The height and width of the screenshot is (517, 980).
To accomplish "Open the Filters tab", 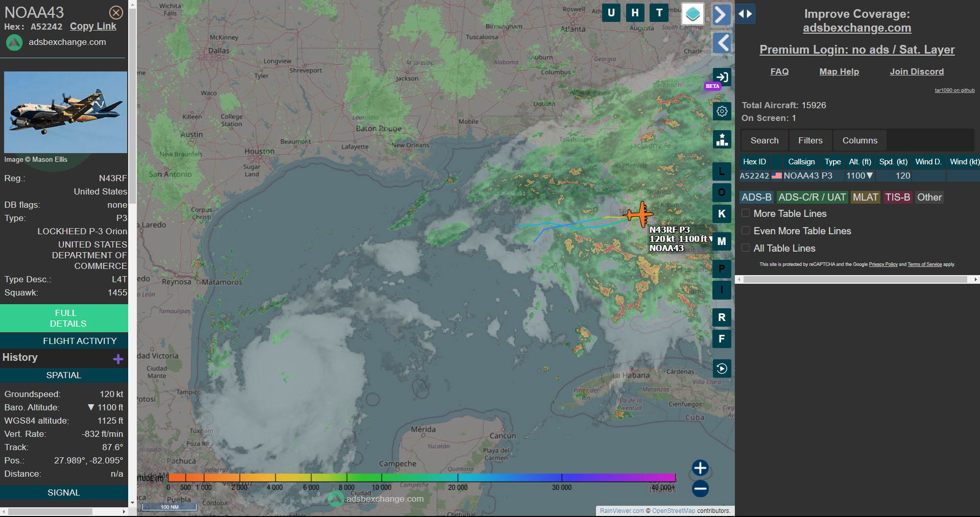I will point(810,140).
